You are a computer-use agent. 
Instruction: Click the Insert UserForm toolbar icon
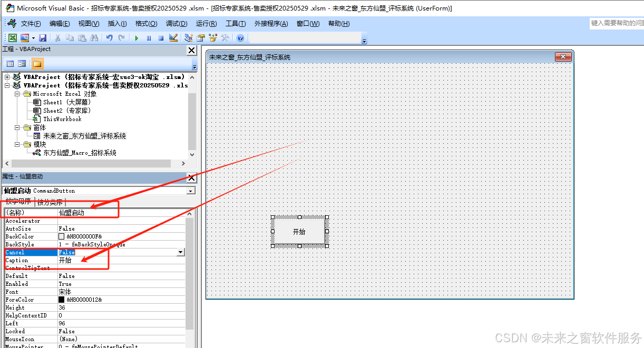click(x=24, y=38)
